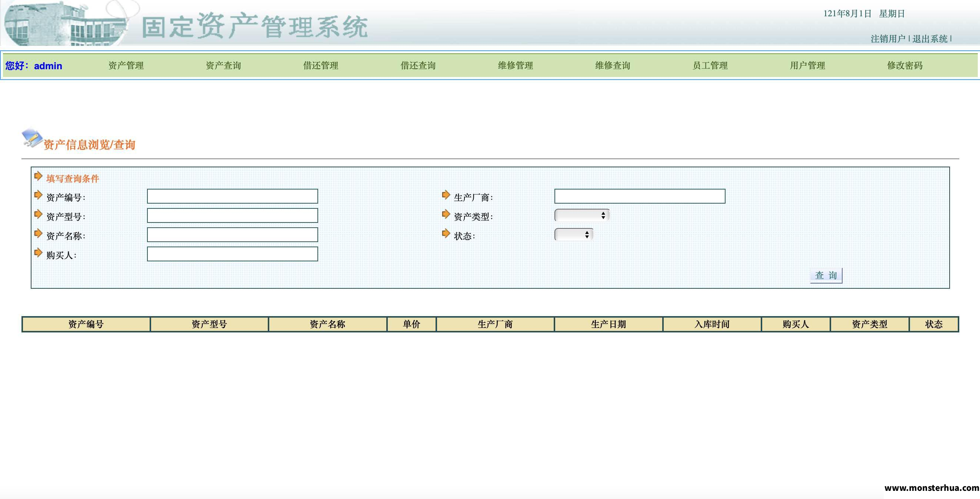This screenshot has height=499, width=980.
Task: Open the 资产管理 menu
Action: [x=126, y=66]
